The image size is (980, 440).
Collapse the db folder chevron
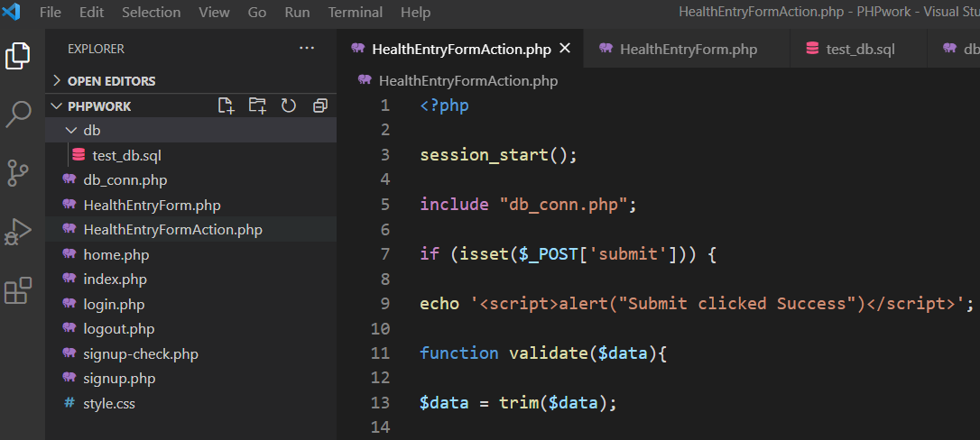70,131
